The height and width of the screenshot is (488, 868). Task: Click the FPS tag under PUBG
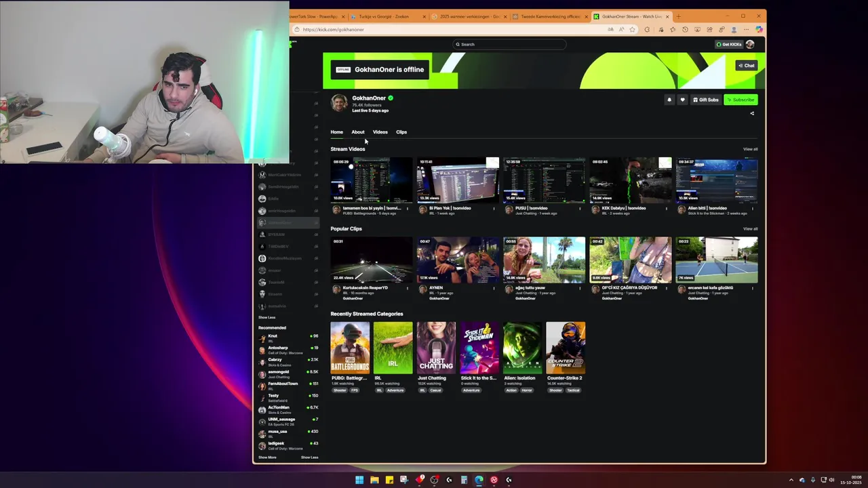click(355, 390)
